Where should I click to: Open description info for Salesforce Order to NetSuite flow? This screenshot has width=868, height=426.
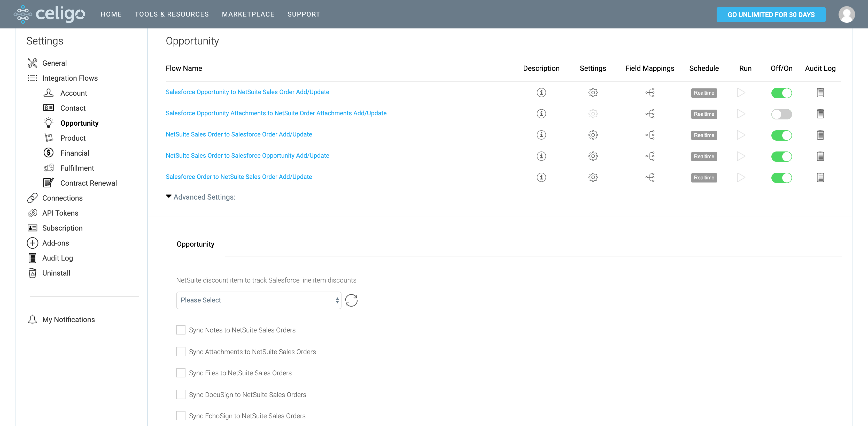(x=541, y=177)
